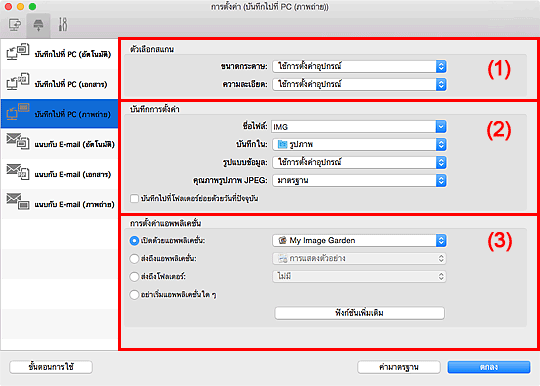540x386 pixels.
Task: Enable save to subfolder with current date checkbox
Action: coord(134,199)
